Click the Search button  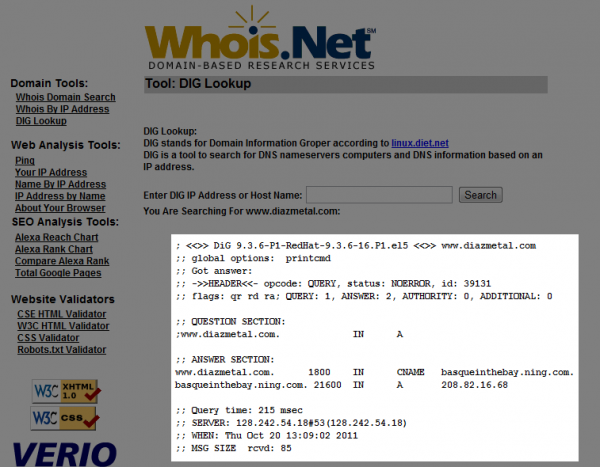point(481,195)
